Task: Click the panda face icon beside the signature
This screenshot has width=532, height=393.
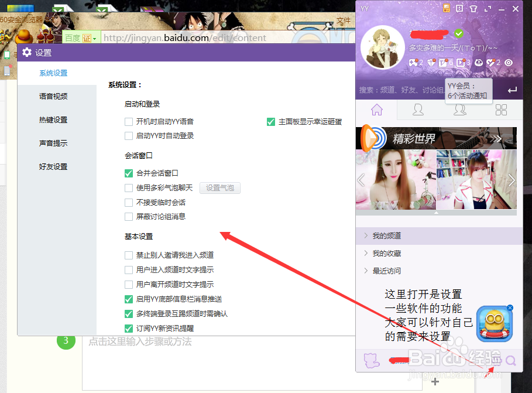Action: coord(478,62)
